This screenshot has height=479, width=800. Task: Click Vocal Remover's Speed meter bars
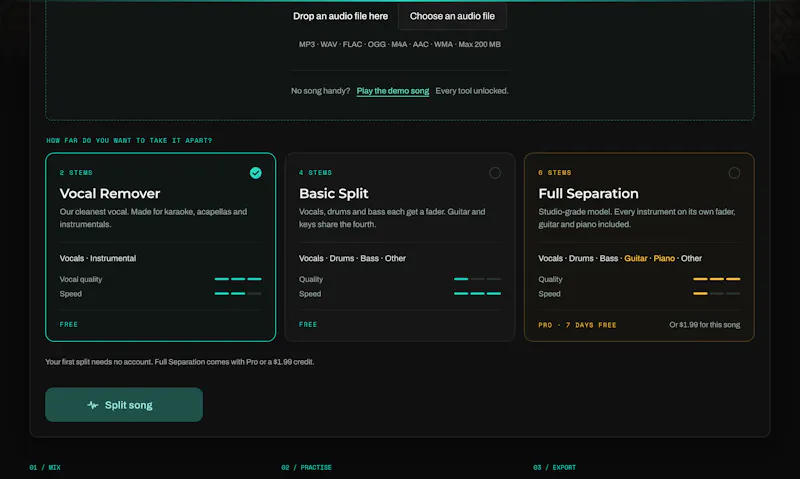coord(238,294)
